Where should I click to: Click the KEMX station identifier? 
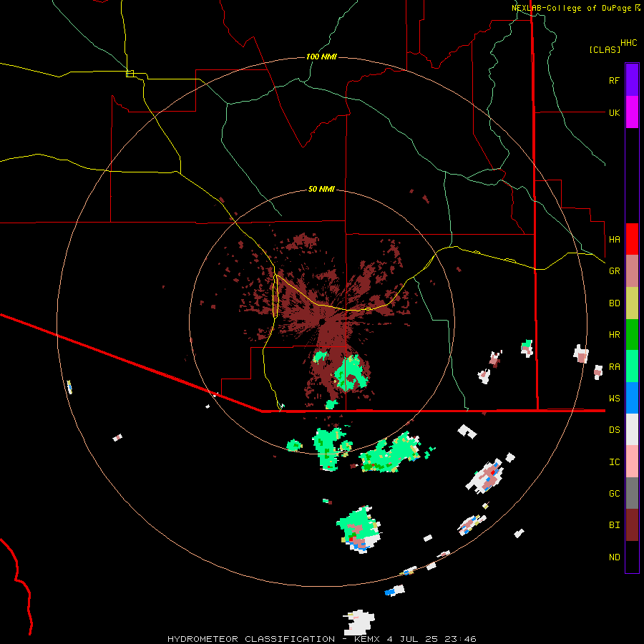point(368,639)
